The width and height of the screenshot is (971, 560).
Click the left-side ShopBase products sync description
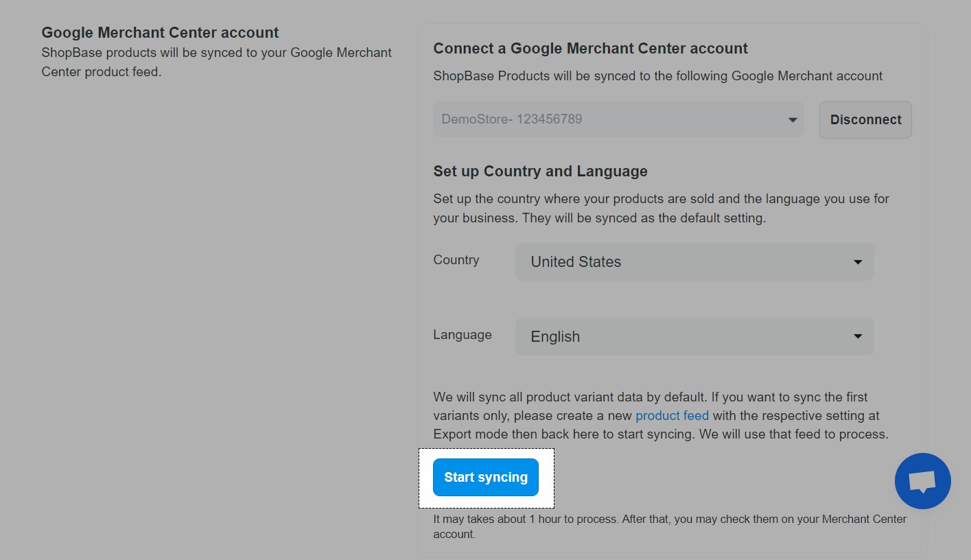pos(216,62)
